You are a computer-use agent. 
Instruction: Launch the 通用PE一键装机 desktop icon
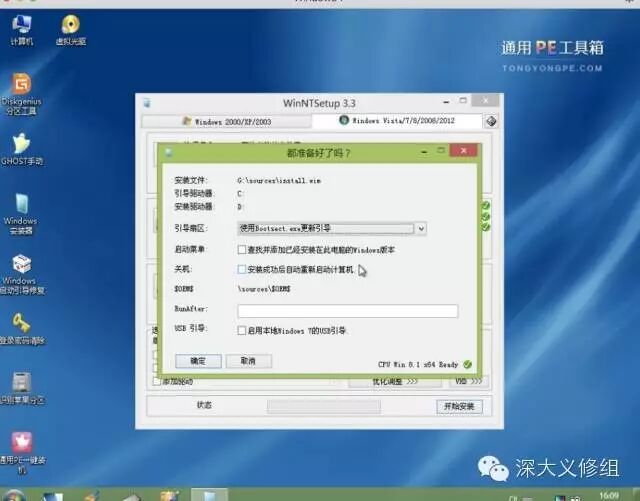pos(22,452)
